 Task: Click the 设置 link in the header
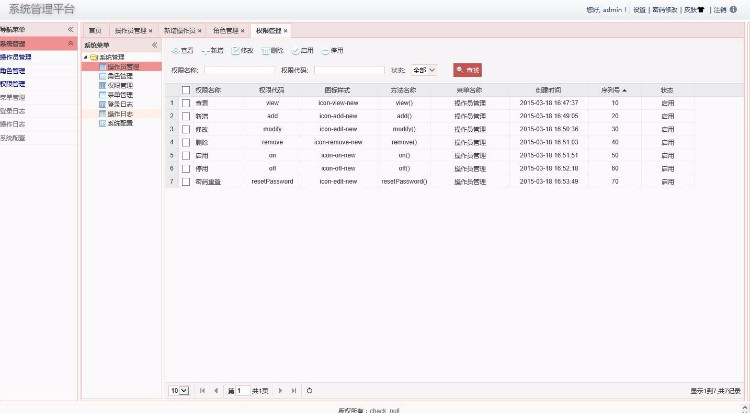coord(640,10)
